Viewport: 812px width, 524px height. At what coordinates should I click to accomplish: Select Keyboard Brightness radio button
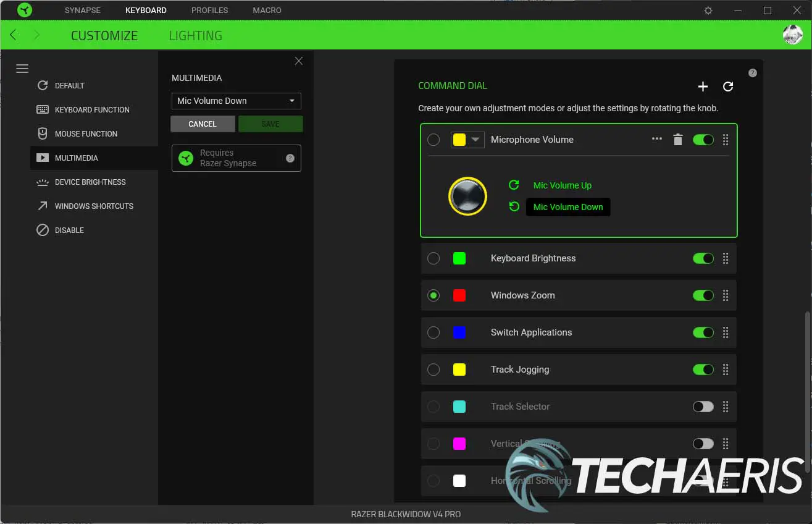point(433,258)
